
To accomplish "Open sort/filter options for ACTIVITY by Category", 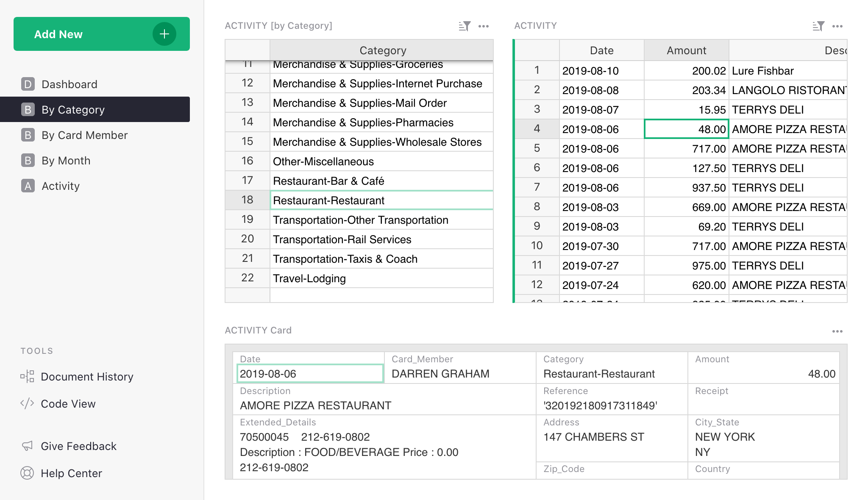I will 465,26.
